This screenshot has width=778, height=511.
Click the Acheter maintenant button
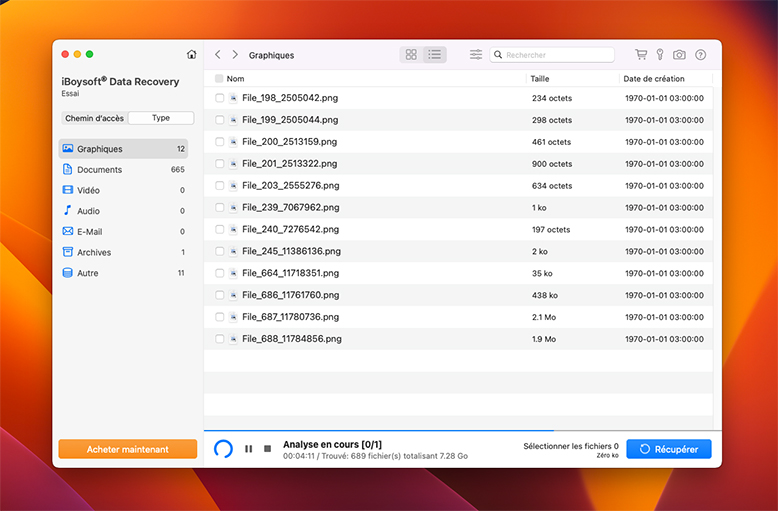coord(128,449)
